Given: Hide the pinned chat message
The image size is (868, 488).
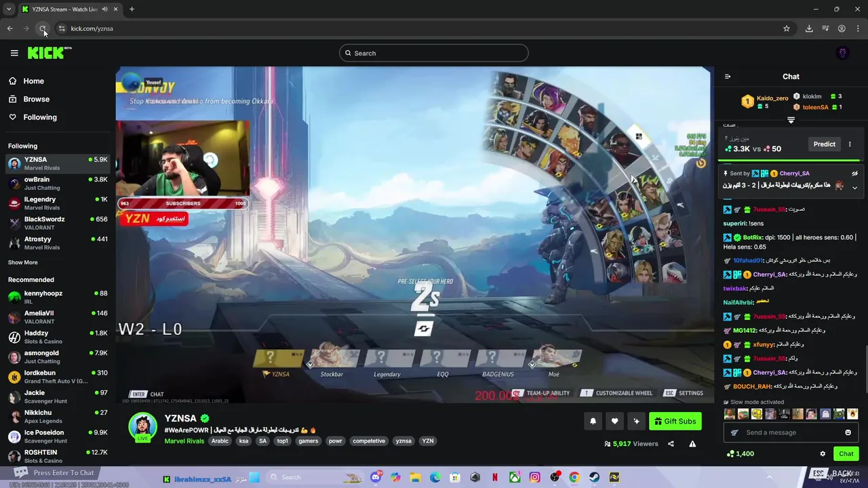Looking at the screenshot, I should pos(854,174).
